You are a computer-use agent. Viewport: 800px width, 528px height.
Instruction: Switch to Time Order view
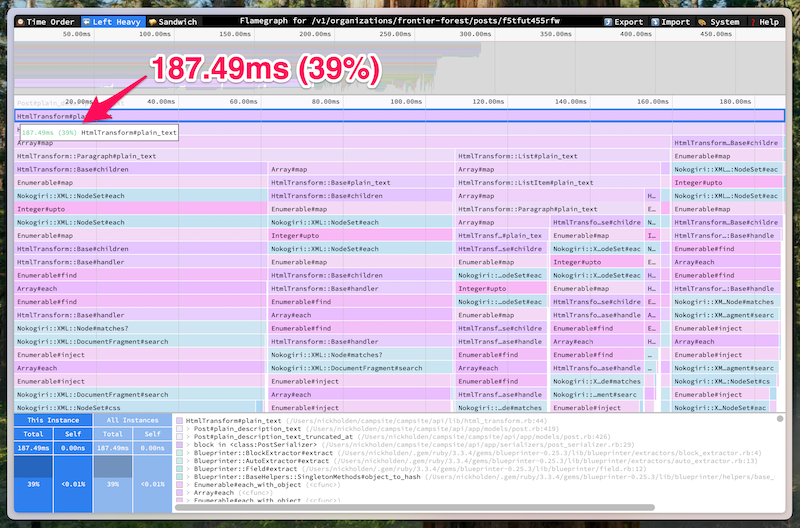pos(46,21)
